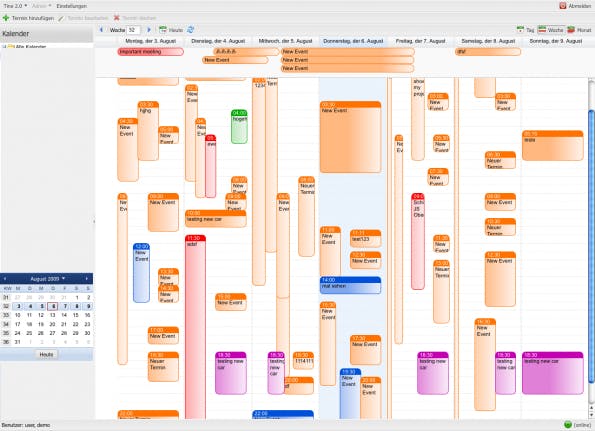Select the large 03:30 New Event on Thursday
This screenshot has height=431, width=595.
pyautogui.click(x=350, y=137)
